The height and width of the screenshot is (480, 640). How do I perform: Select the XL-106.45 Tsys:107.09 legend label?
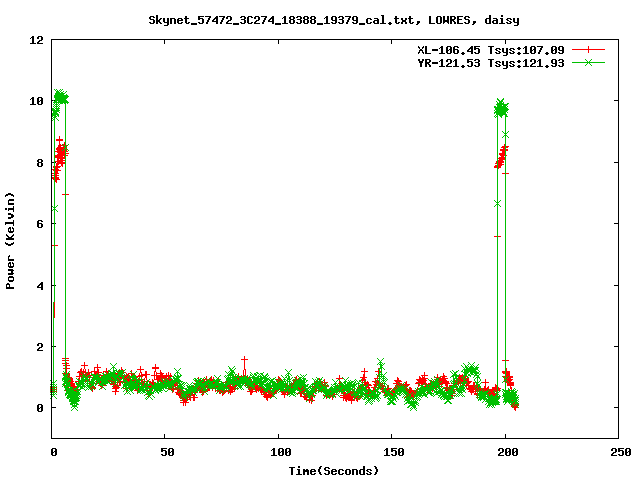point(491,50)
